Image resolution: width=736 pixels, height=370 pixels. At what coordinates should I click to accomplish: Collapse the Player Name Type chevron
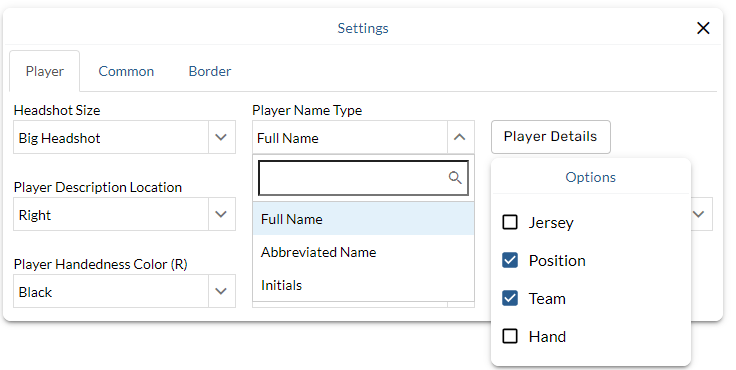coord(460,138)
